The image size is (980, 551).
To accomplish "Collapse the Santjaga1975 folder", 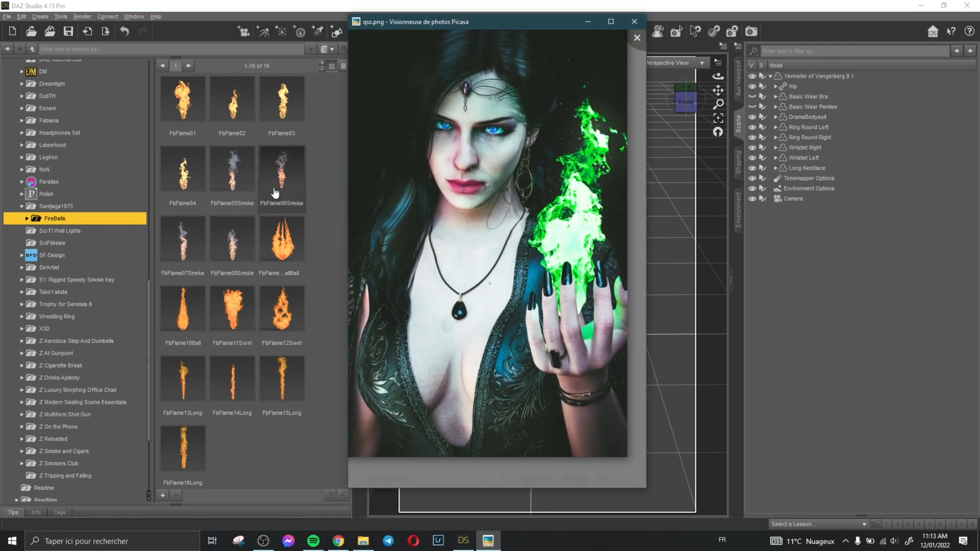I will coord(22,206).
